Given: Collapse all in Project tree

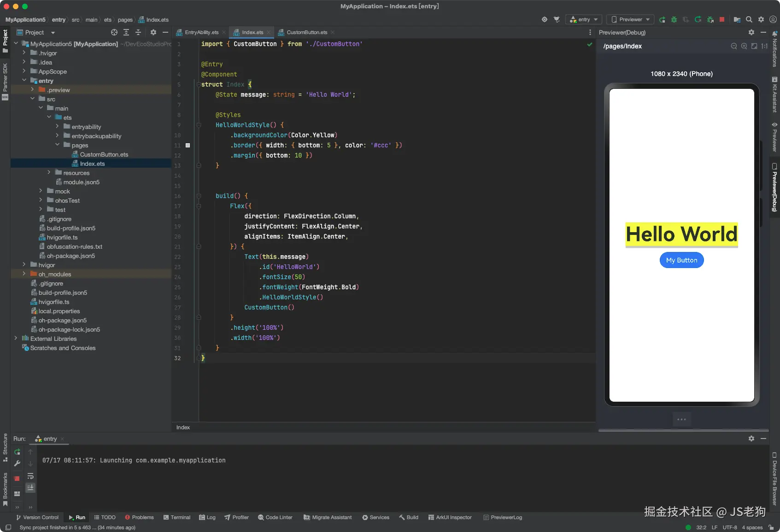Looking at the screenshot, I should 138,32.
